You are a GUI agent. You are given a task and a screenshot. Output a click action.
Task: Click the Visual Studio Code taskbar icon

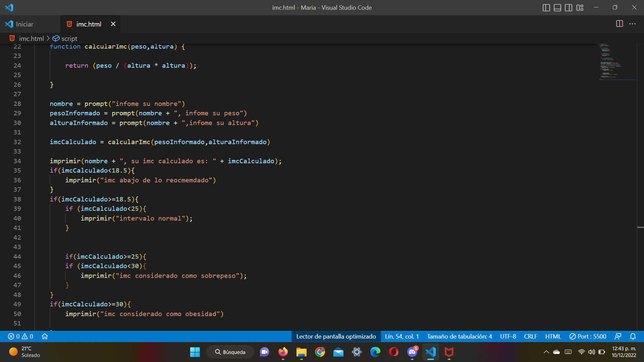point(431,352)
